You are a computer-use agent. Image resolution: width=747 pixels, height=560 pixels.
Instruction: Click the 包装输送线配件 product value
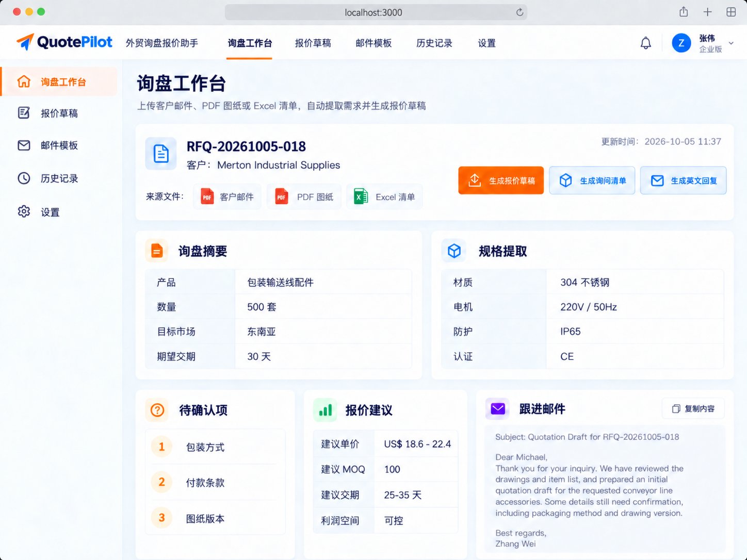(280, 282)
